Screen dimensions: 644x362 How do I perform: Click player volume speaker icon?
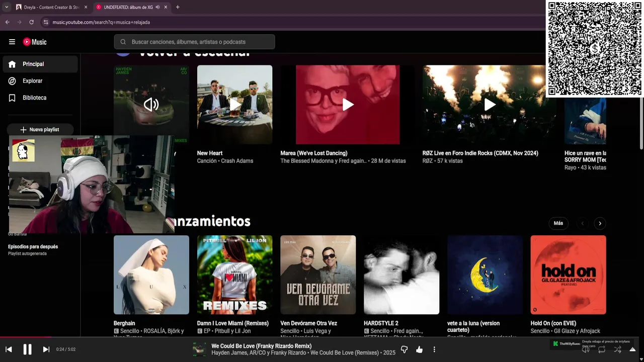(x=586, y=350)
